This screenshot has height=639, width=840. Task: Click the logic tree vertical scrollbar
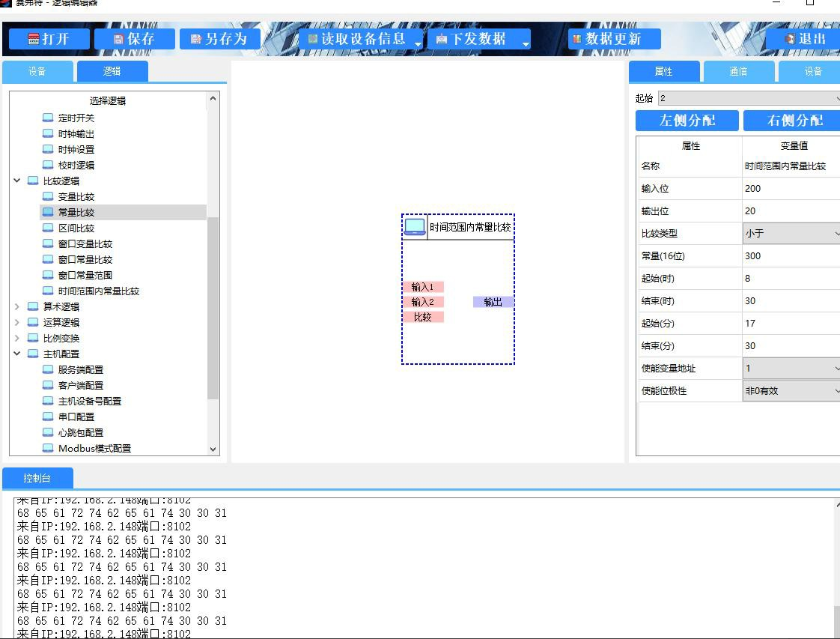click(x=213, y=307)
